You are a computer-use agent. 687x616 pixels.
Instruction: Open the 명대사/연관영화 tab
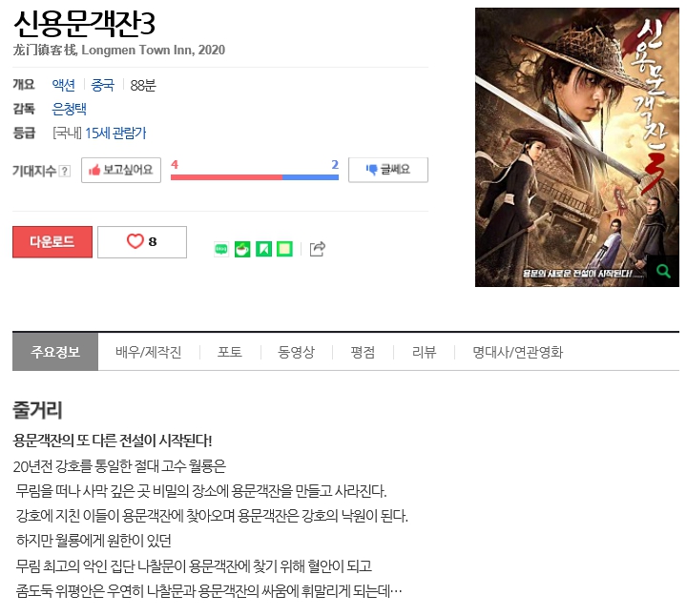tap(517, 352)
